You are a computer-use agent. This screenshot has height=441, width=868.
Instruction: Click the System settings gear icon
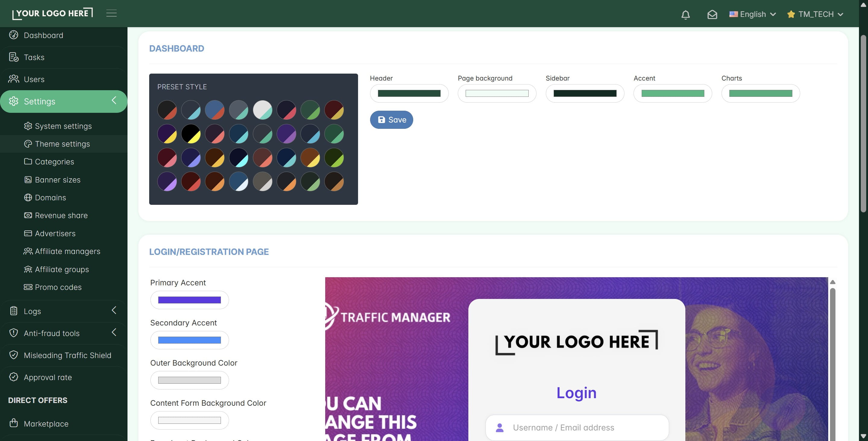click(x=28, y=126)
